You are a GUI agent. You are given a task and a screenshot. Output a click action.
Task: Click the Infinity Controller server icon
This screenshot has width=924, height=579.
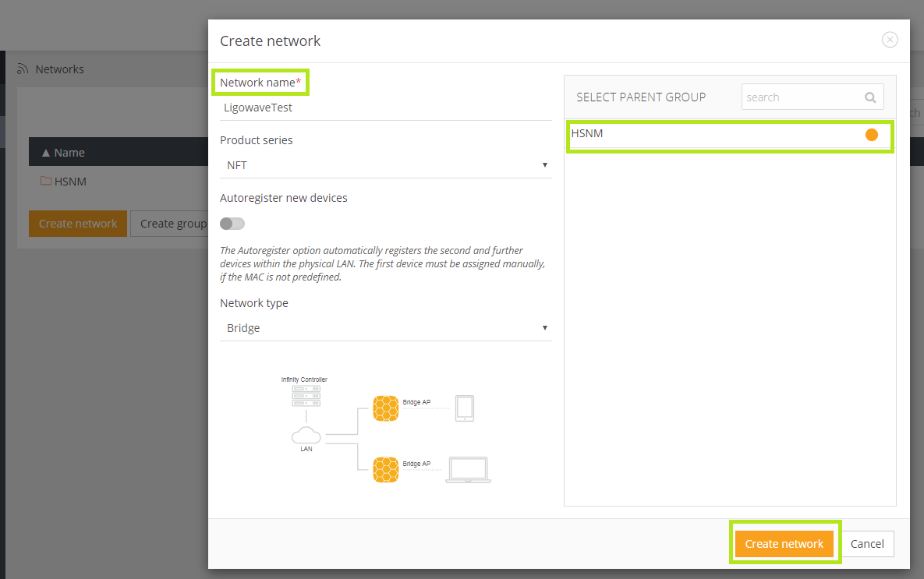[x=305, y=395]
